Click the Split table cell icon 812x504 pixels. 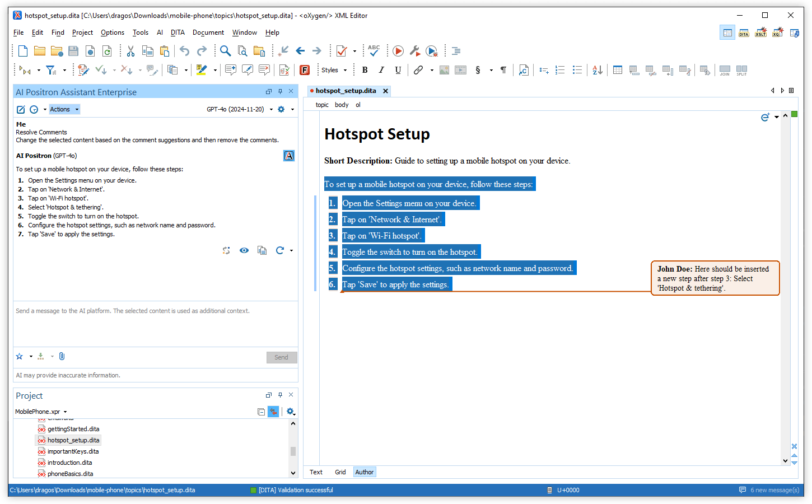click(x=741, y=70)
